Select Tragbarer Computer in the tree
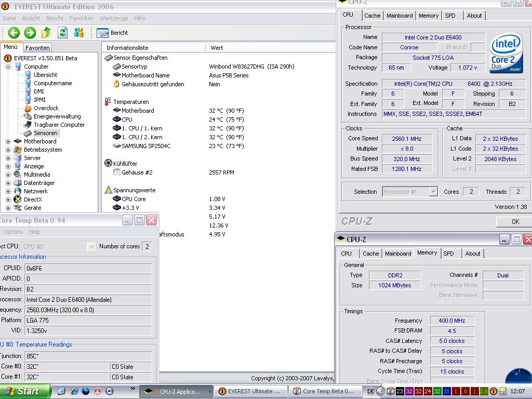 click(59, 125)
